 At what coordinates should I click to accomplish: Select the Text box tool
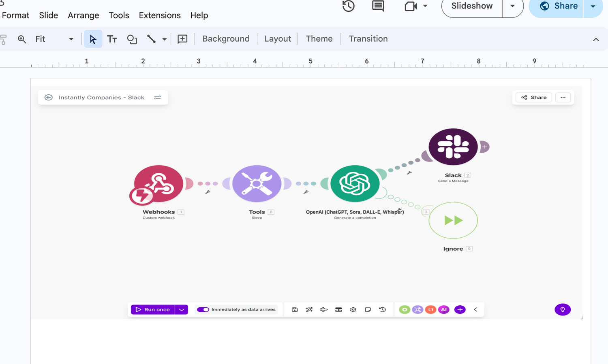click(112, 39)
